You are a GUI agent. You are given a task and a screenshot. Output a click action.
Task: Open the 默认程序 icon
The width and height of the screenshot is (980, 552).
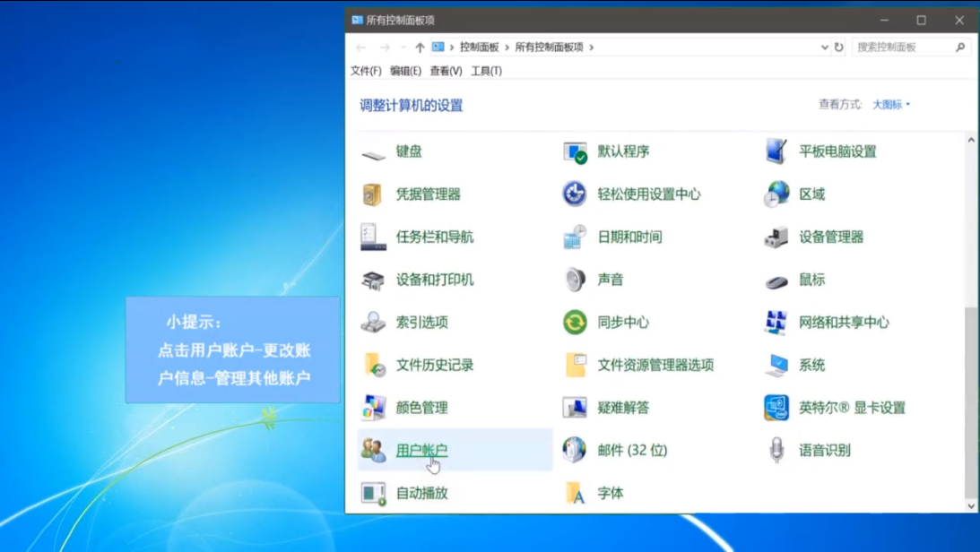575,151
